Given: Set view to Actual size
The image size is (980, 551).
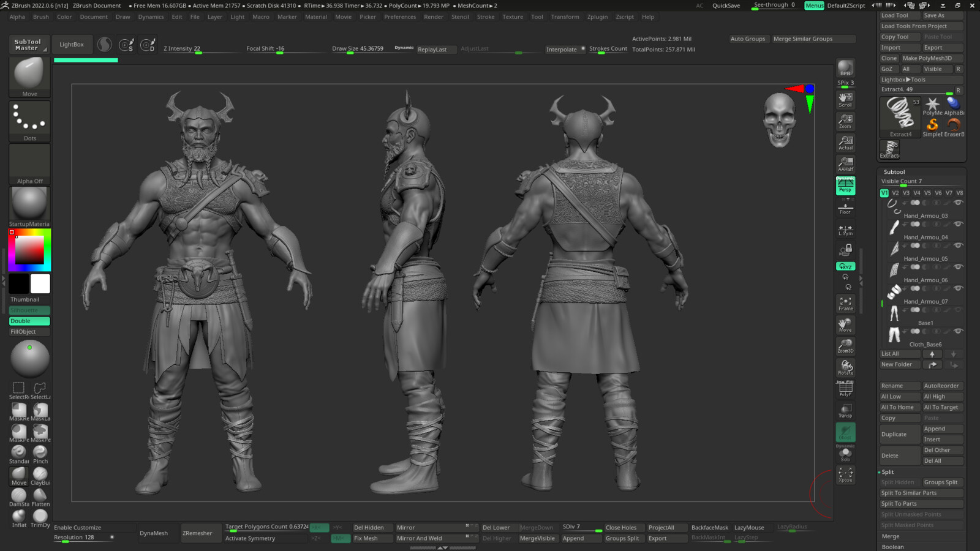Looking at the screenshot, I should pyautogui.click(x=845, y=143).
